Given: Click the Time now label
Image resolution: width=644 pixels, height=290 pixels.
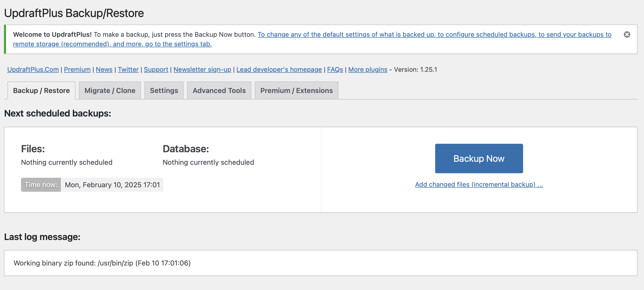Looking at the screenshot, I should tap(41, 185).
